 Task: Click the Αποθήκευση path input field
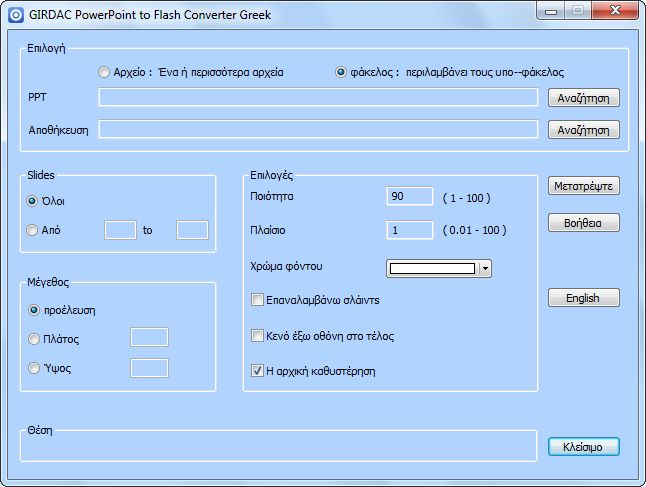(318, 130)
